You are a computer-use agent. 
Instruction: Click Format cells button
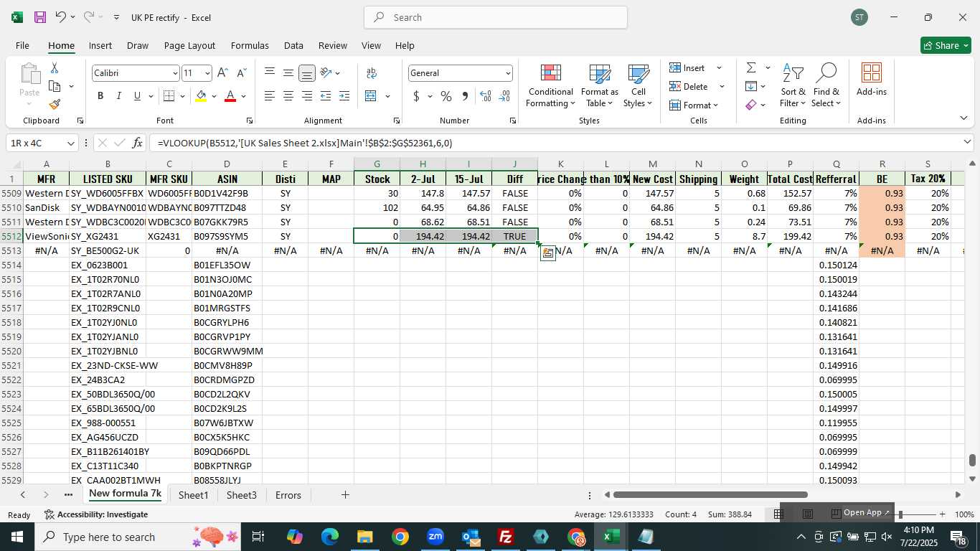coord(694,105)
